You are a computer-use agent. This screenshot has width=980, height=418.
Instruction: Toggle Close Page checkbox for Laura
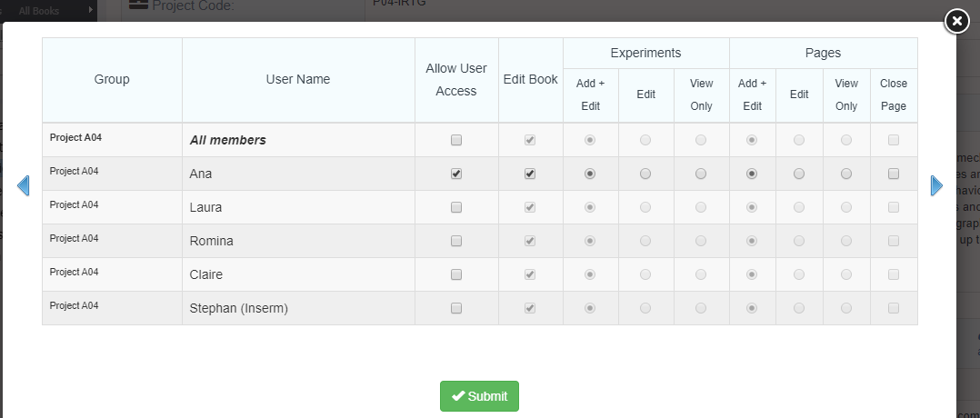(894, 207)
